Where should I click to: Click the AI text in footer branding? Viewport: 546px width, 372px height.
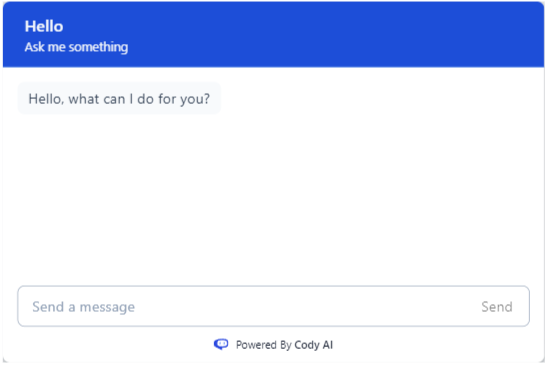[x=328, y=345]
